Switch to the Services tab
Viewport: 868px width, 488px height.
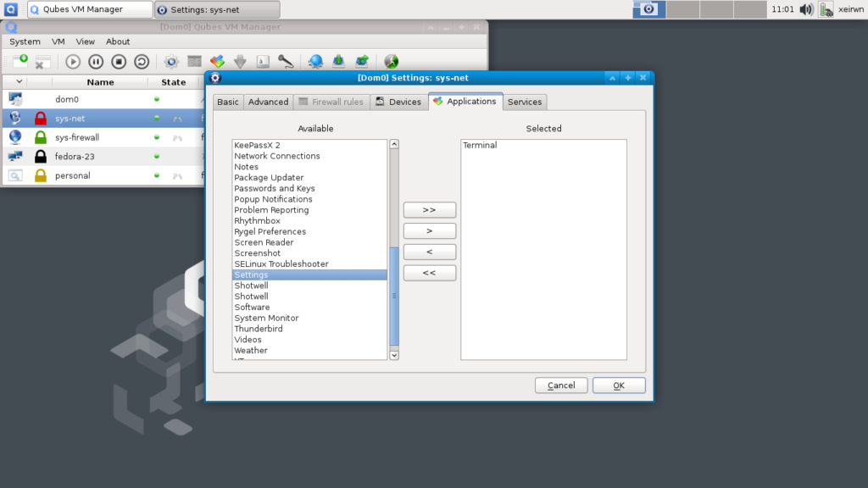[525, 102]
